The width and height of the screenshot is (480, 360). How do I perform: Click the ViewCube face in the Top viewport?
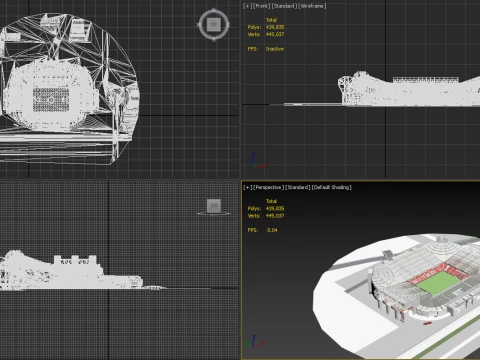(x=214, y=25)
